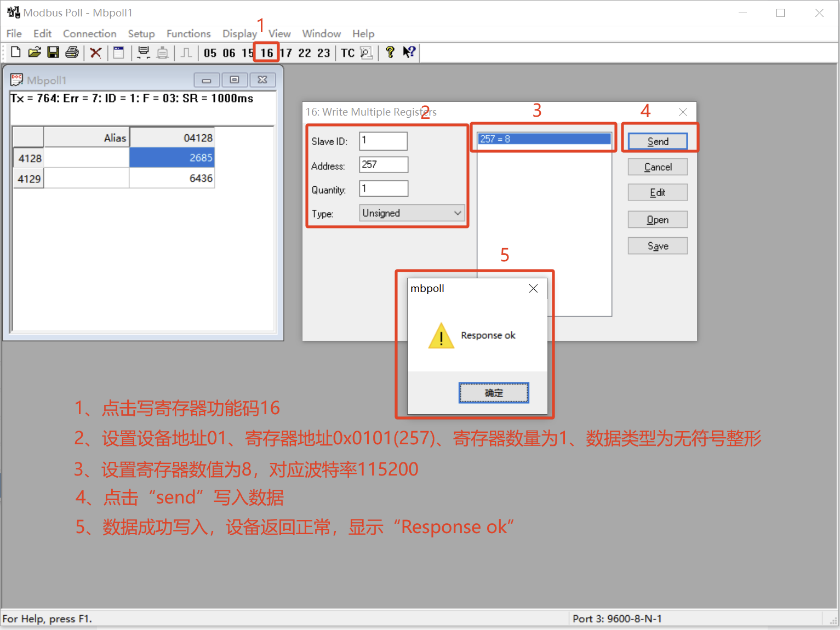This screenshot has height=630, width=840.
Task: Click the Edit button in Write Registers dialog
Action: (x=657, y=192)
